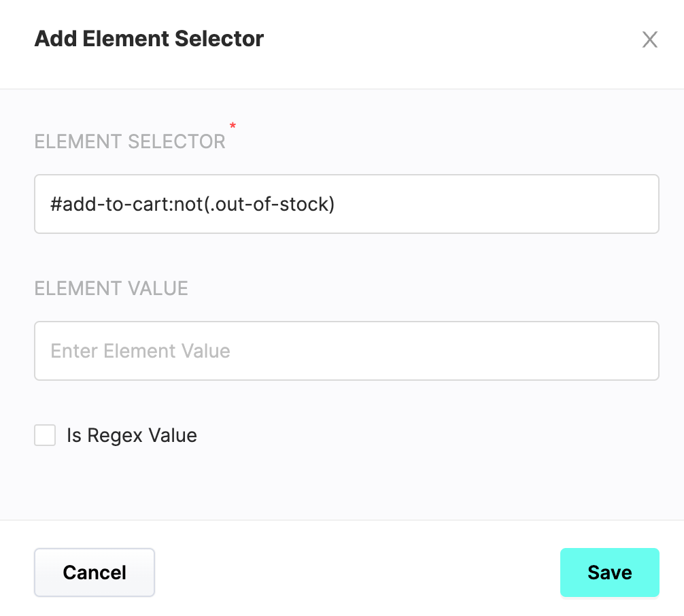Click the teal Save button

pos(609,572)
